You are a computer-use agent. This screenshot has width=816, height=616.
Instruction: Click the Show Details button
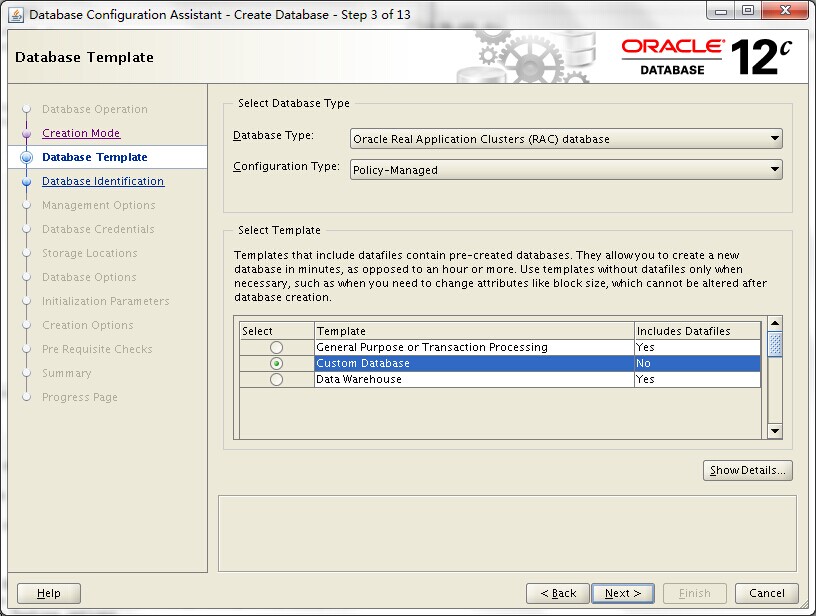(x=747, y=470)
